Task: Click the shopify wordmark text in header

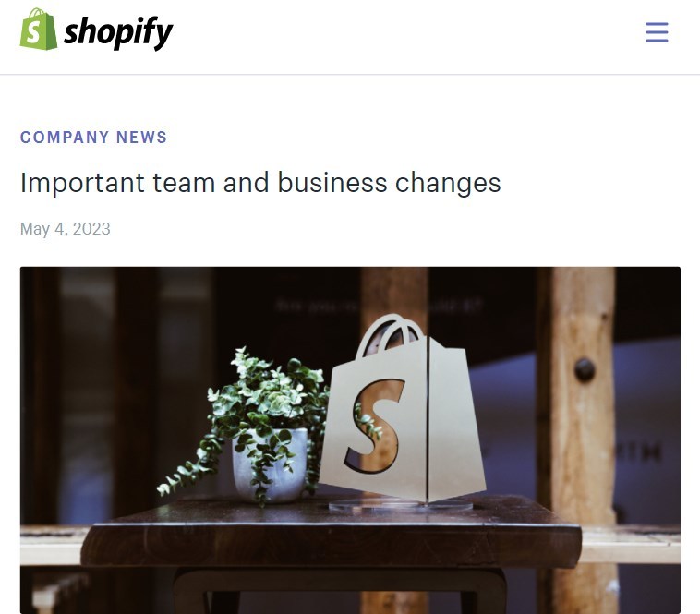Action: pos(118,32)
